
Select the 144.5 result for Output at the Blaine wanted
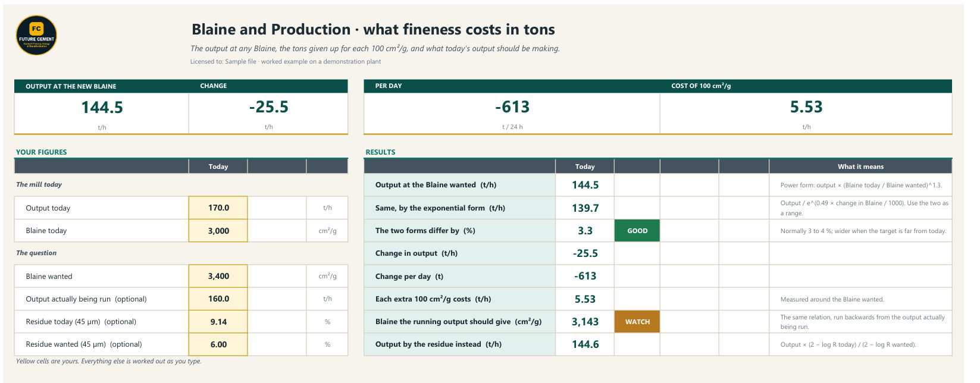(x=585, y=185)
